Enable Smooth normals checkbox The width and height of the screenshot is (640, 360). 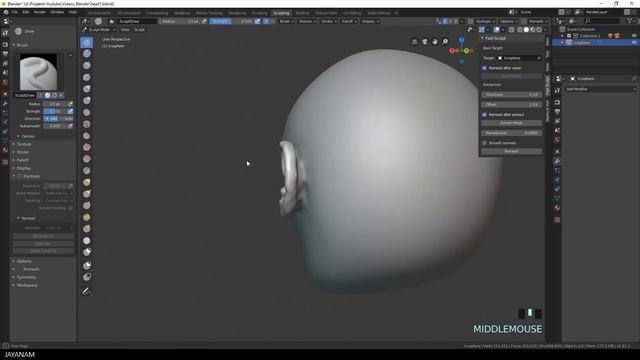(x=484, y=143)
